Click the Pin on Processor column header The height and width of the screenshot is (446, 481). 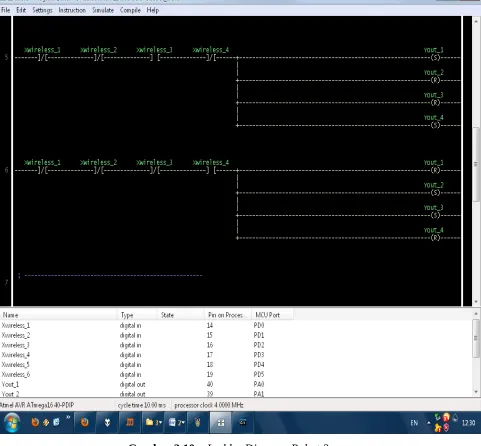click(228, 315)
